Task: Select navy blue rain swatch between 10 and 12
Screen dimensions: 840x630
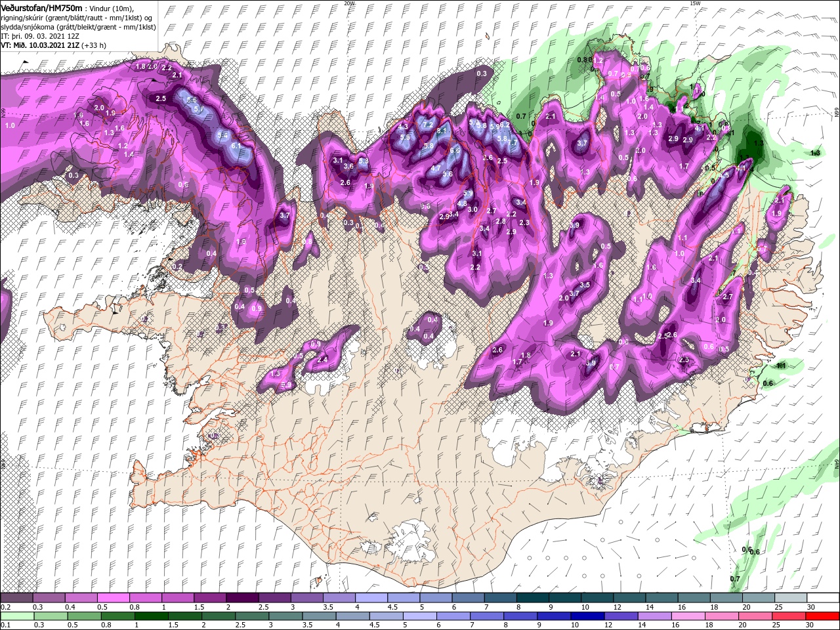Action: tap(587, 616)
